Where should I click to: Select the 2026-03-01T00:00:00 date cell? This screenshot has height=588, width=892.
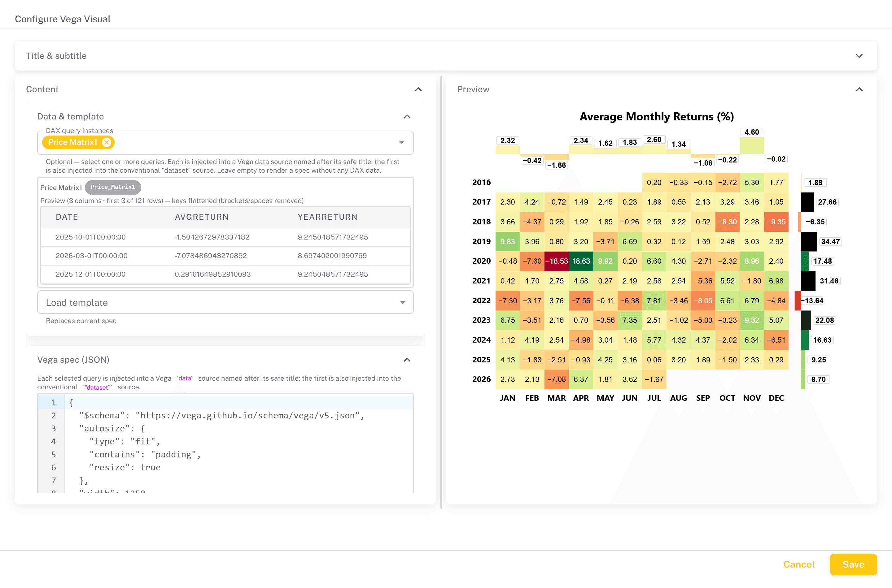(92, 256)
